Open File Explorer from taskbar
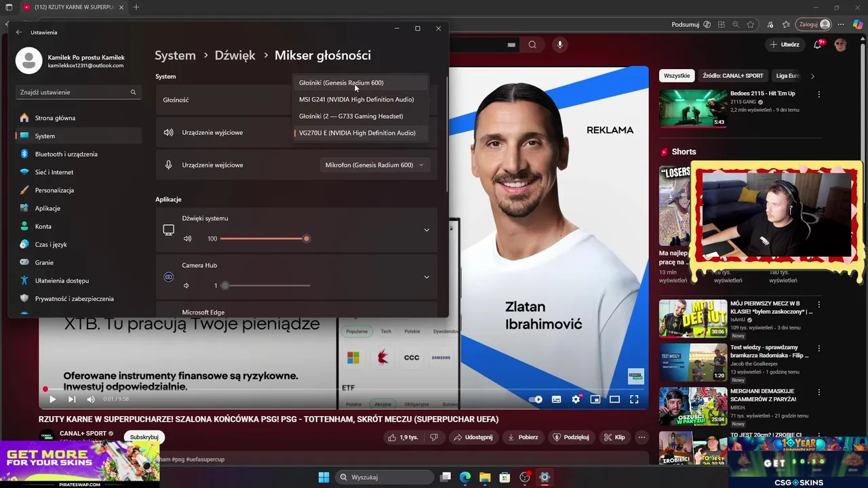Image resolution: width=868 pixels, height=488 pixels. (485, 477)
